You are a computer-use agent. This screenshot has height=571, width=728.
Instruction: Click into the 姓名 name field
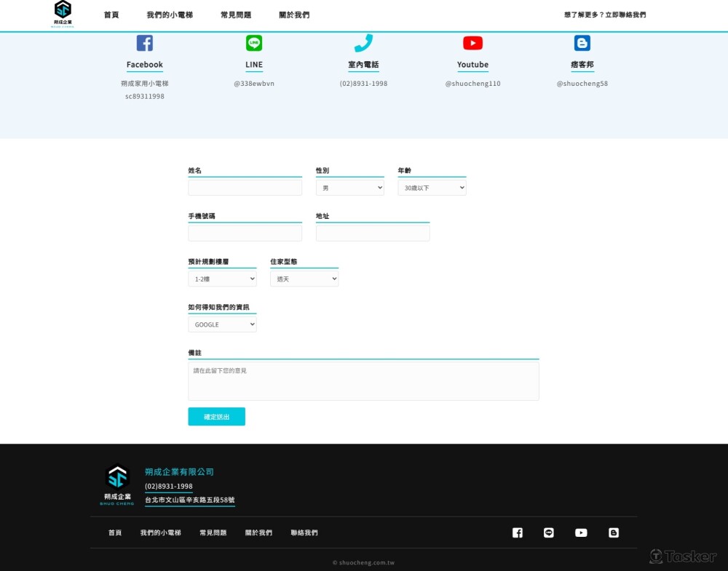point(245,188)
